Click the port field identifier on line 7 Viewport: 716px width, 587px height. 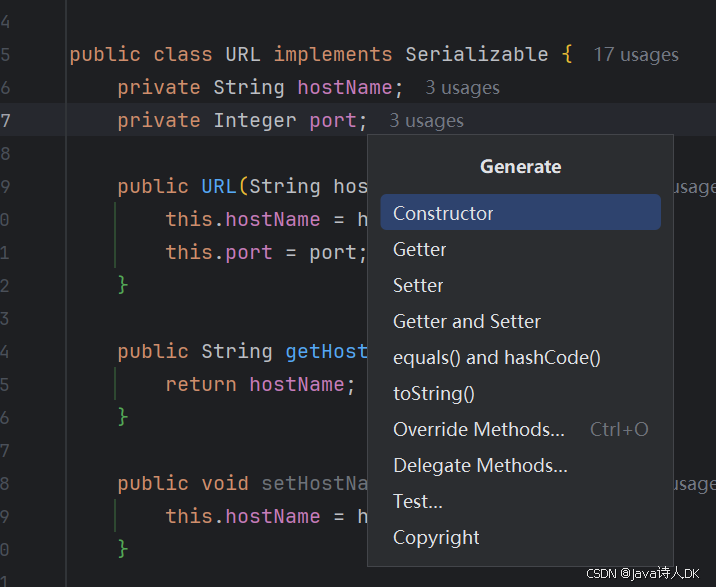[x=333, y=121]
